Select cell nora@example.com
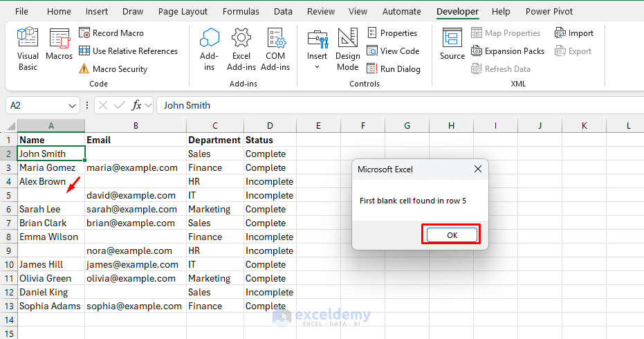The width and height of the screenshot is (644, 339). [x=136, y=250]
